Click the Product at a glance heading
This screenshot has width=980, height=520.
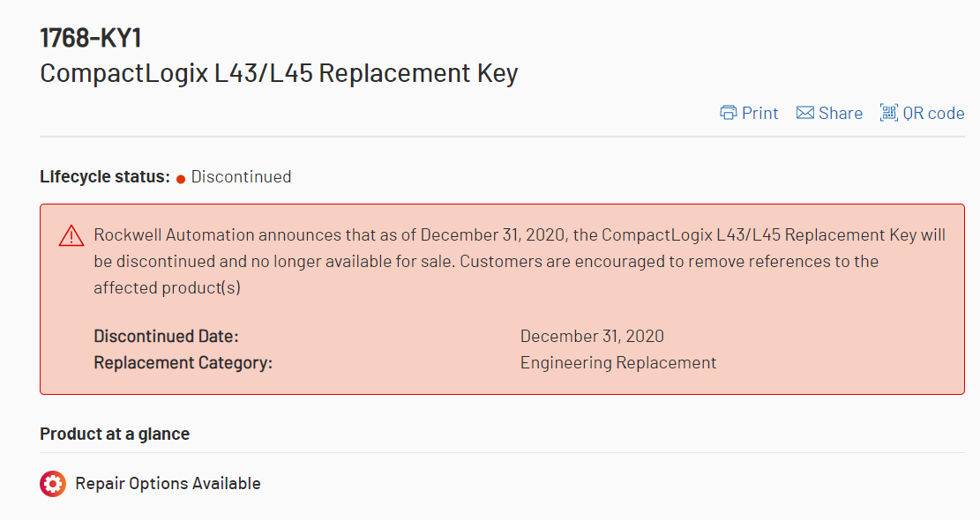point(115,434)
